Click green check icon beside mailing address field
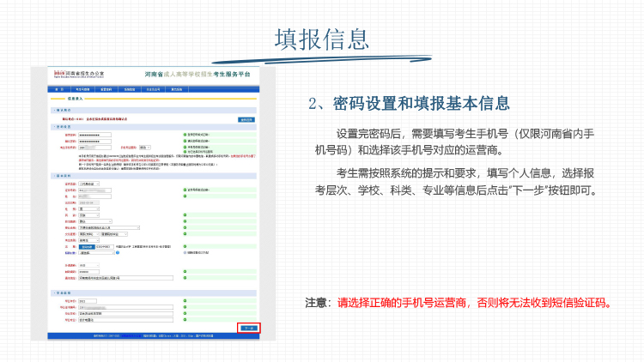This screenshot has width=644, height=362. (x=184, y=277)
